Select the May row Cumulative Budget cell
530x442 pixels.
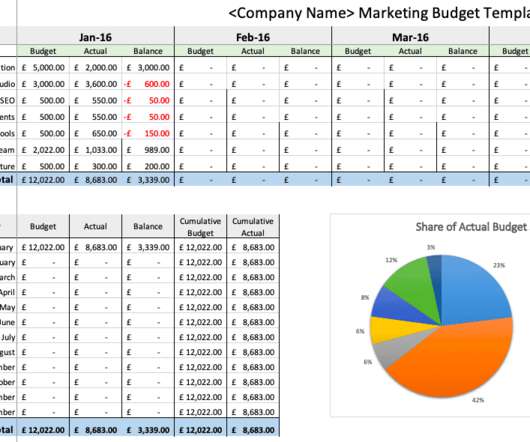(200, 307)
